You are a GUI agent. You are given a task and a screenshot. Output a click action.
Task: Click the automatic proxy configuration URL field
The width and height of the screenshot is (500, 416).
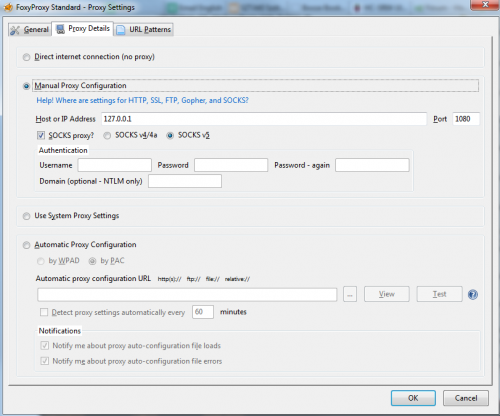[187, 295]
